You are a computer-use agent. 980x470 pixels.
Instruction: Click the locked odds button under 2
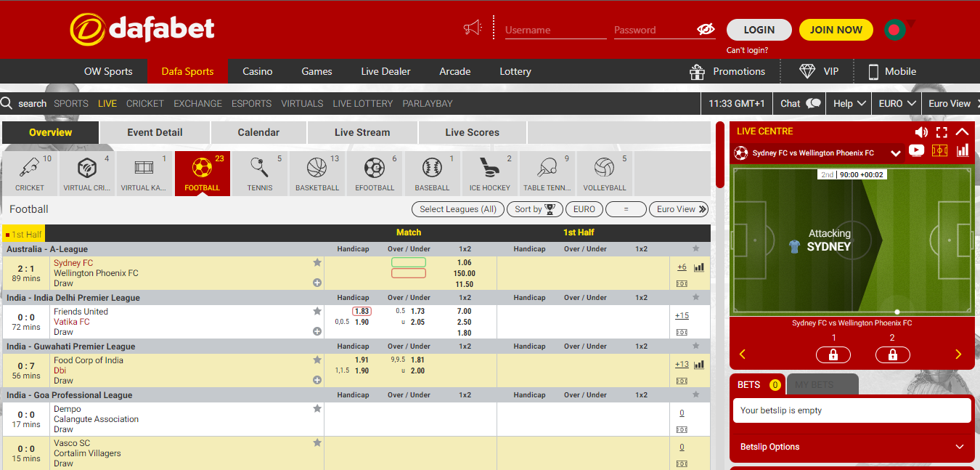pos(893,354)
